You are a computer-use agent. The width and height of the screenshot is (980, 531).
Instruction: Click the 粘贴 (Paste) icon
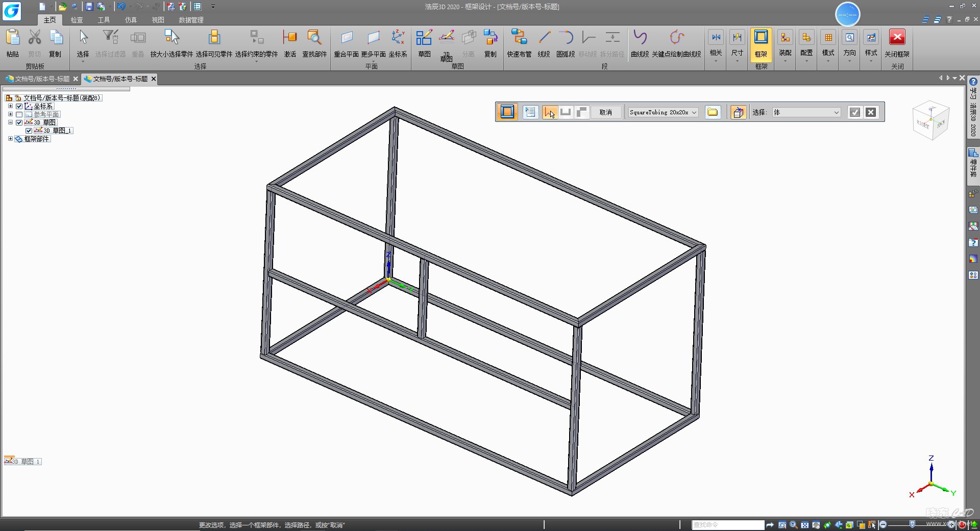13,38
